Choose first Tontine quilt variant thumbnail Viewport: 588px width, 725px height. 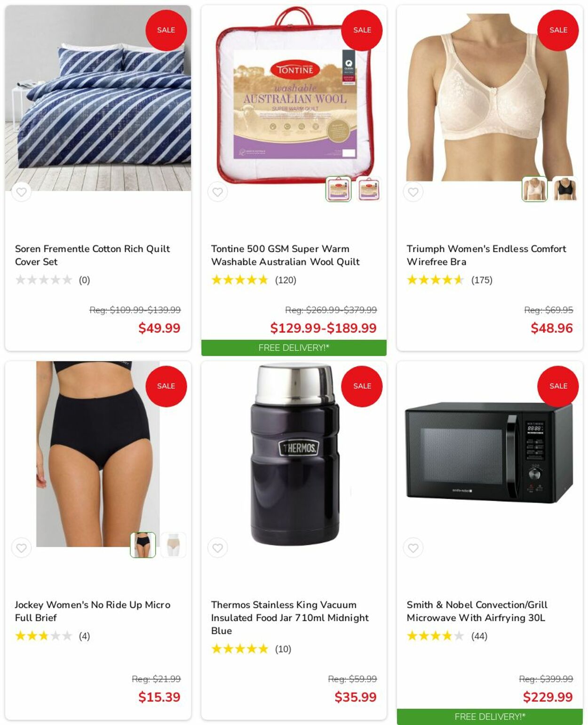(339, 189)
